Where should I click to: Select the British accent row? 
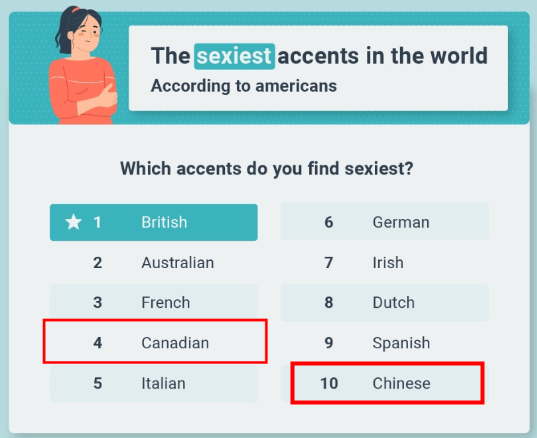[154, 223]
